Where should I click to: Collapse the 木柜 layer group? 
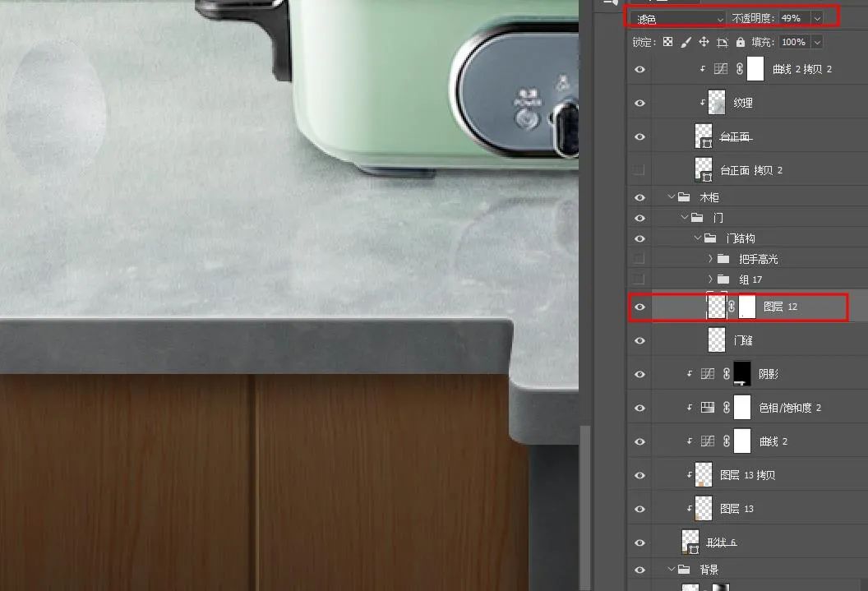[x=671, y=197]
